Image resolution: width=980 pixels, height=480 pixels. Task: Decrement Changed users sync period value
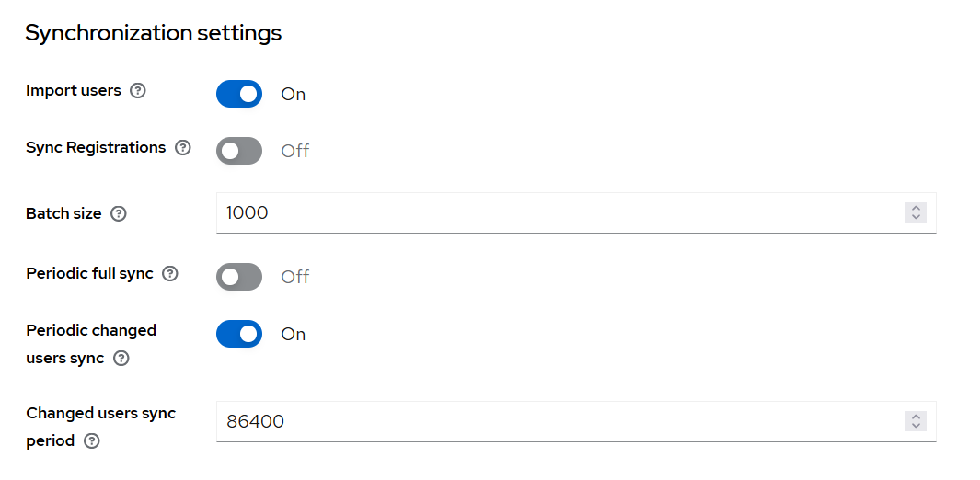click(x=916, y=427)
